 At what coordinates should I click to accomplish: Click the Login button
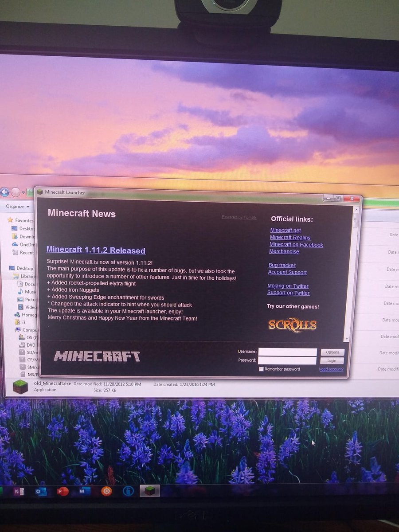click(x=332, y=360)
